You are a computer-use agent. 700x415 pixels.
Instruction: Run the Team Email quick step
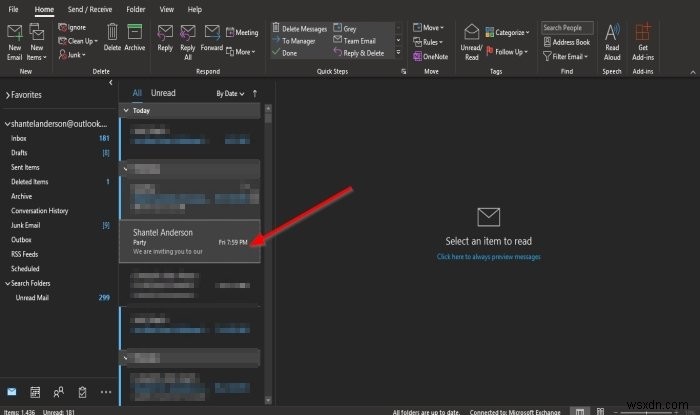coord(354,41)
